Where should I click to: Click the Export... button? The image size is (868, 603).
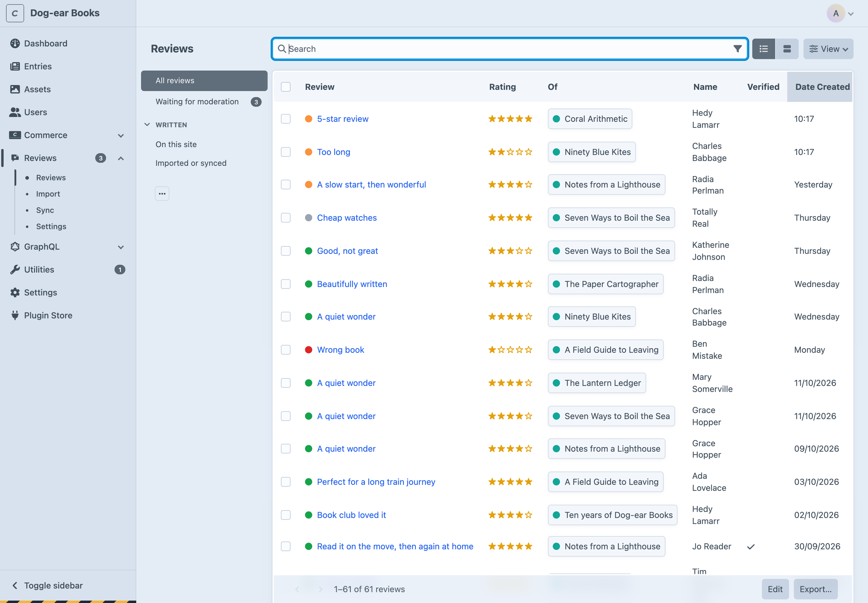pyautogui.click(x=816, y=589)
